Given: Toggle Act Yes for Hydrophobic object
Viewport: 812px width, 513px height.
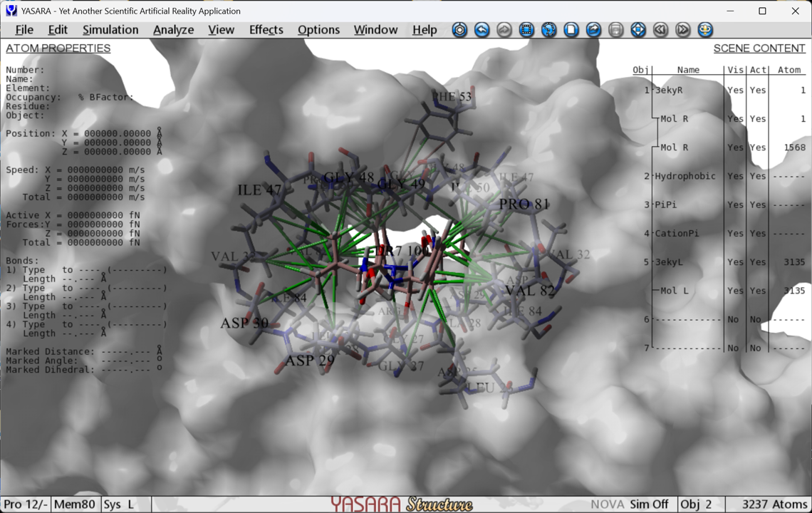Looking at the screenshot, I should point(758,176).
